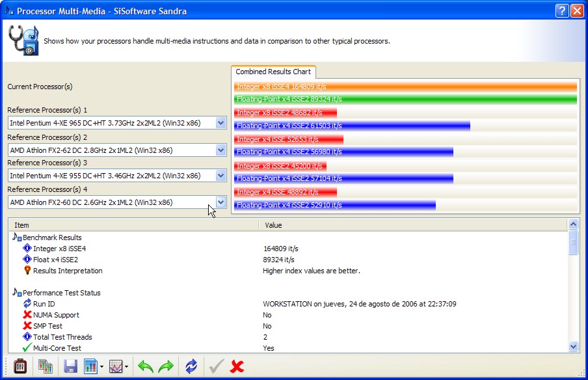The width and height of the screenshot is (588, 380).
Task: Cancel with the red X toolbar icon
Action: click(x=237, y=366)
